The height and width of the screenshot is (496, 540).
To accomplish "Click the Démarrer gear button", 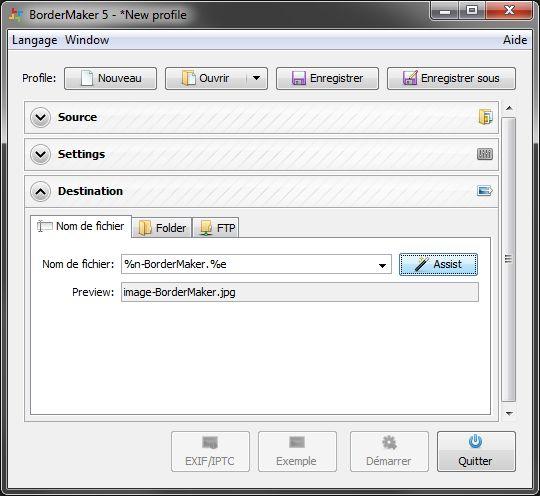I will pyautogui.click(x=389, y=452).
